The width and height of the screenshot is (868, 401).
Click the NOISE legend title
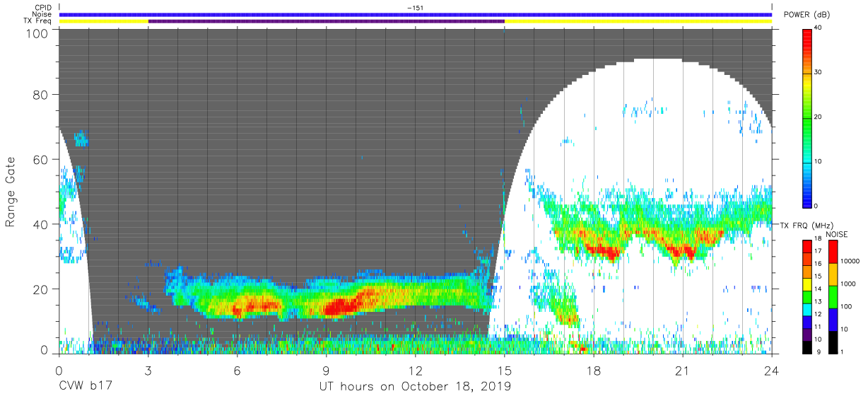(x=838, y=234)
